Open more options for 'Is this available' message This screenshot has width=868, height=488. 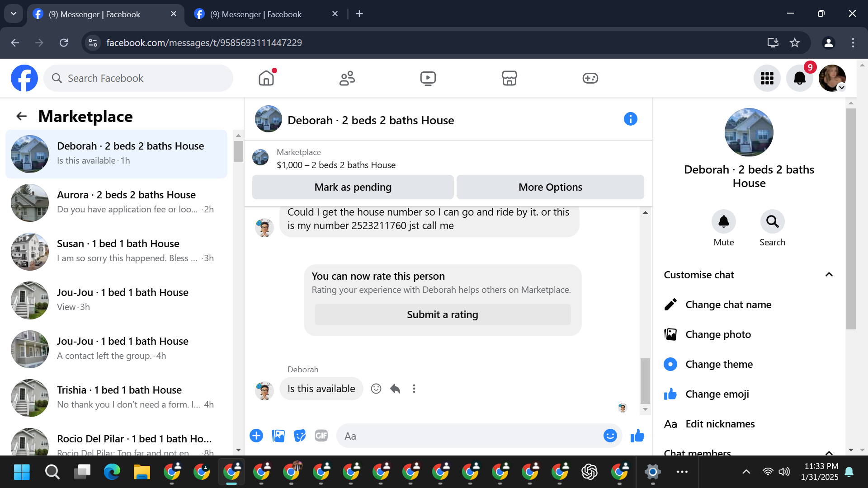pos(414,389)
